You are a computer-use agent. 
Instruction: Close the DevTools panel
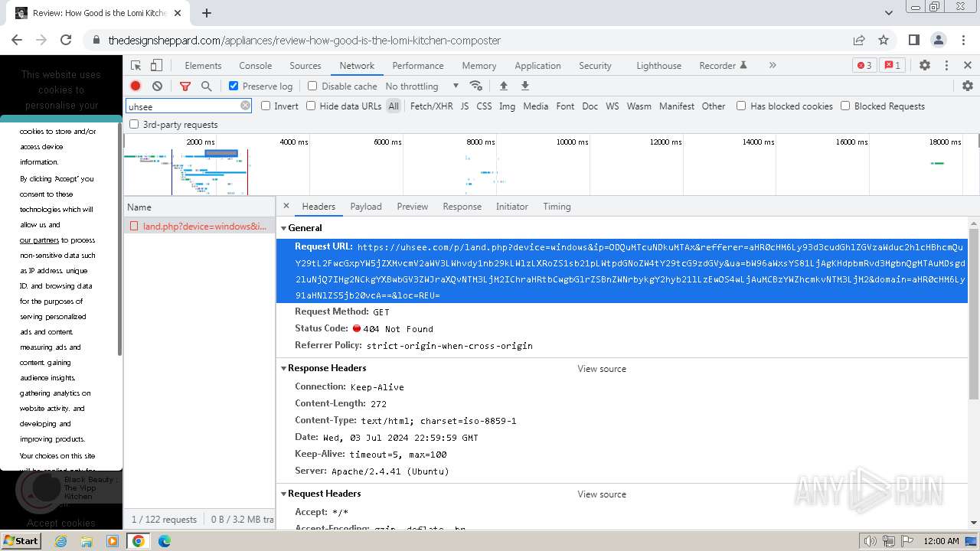pyautogui.click(x=968, y=66)
